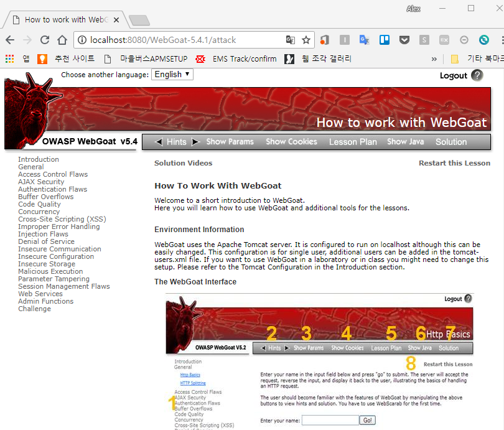Expand Web Services in sidebar
The height and width of the screenshot is (430, 504).
pyautogui.click(x=40, y=294)
